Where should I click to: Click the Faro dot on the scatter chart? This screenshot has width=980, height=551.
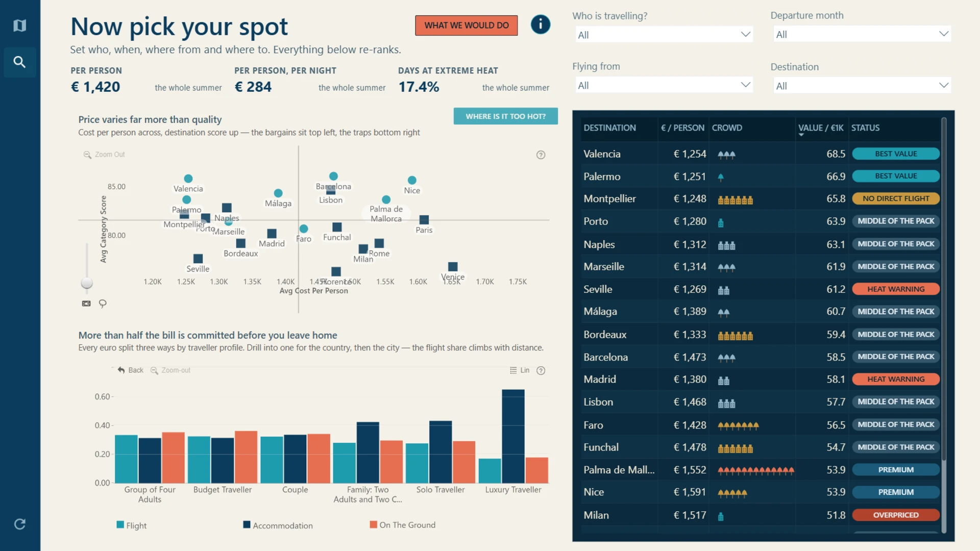(304, 229)
